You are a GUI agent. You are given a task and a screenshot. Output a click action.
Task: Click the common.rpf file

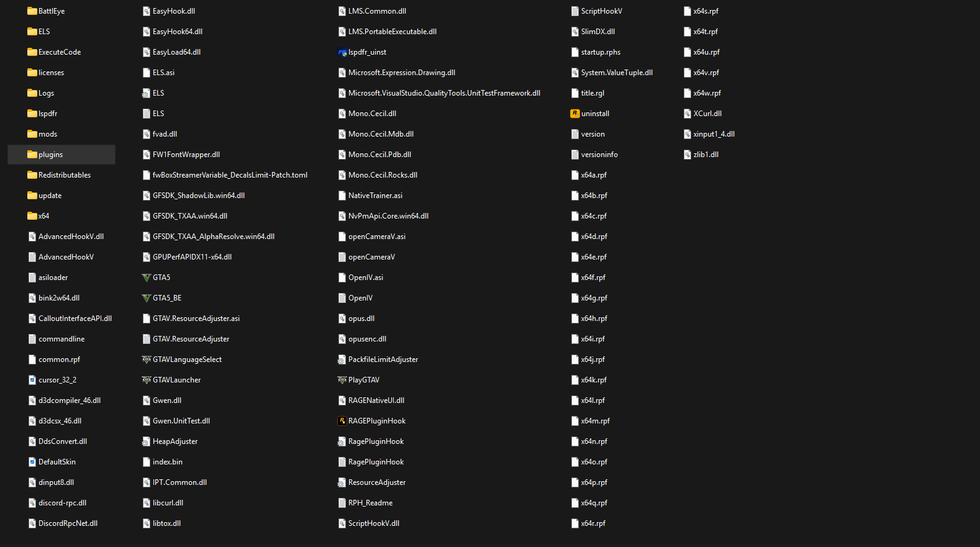pos(54,359)
